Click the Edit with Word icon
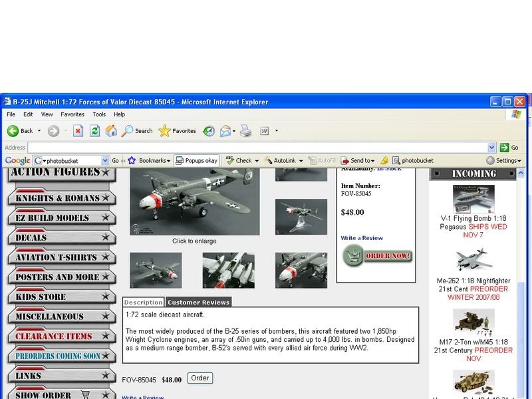 point(264,131)
